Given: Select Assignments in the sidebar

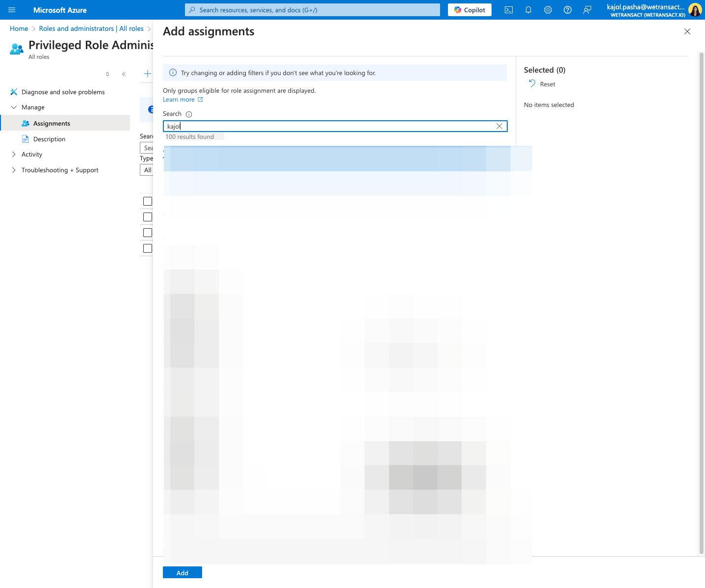Looking at the screenshot, I should pyautogui.click(x=65, y=123).
